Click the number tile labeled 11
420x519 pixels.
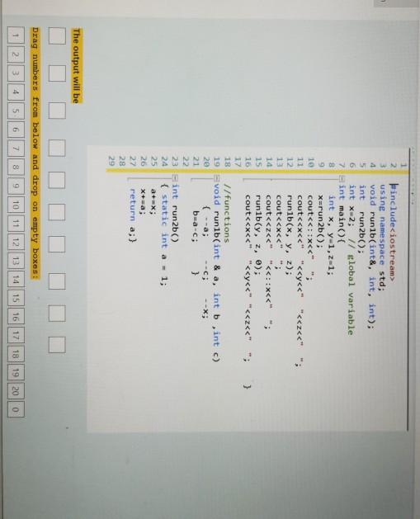coord(16,224)
